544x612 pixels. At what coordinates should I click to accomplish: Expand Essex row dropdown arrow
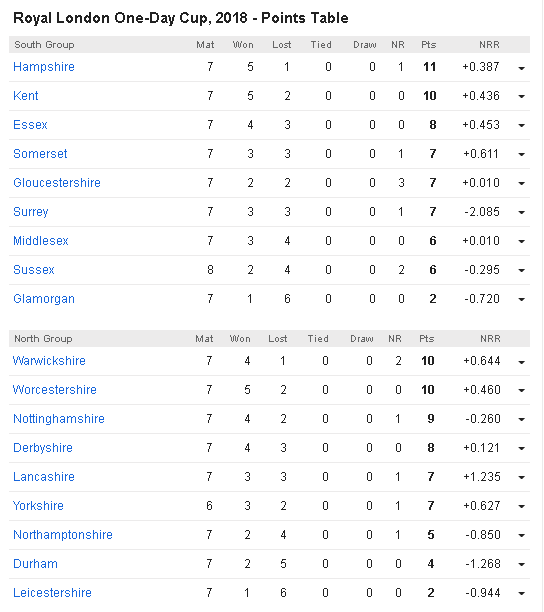pyautogui.click(x=521, y=125)
